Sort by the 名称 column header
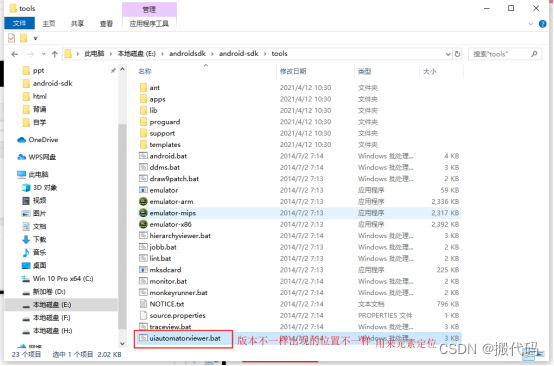The image size is (554, 366). point(145,71)
